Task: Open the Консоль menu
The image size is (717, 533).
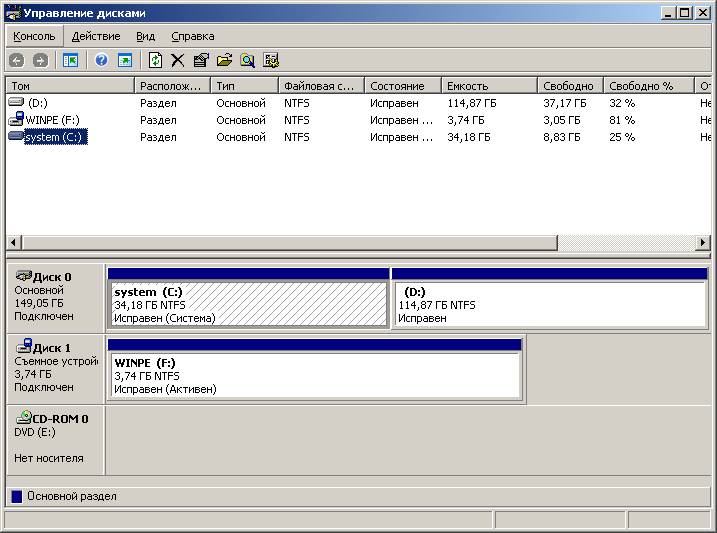Action: [x=34, y=36]
